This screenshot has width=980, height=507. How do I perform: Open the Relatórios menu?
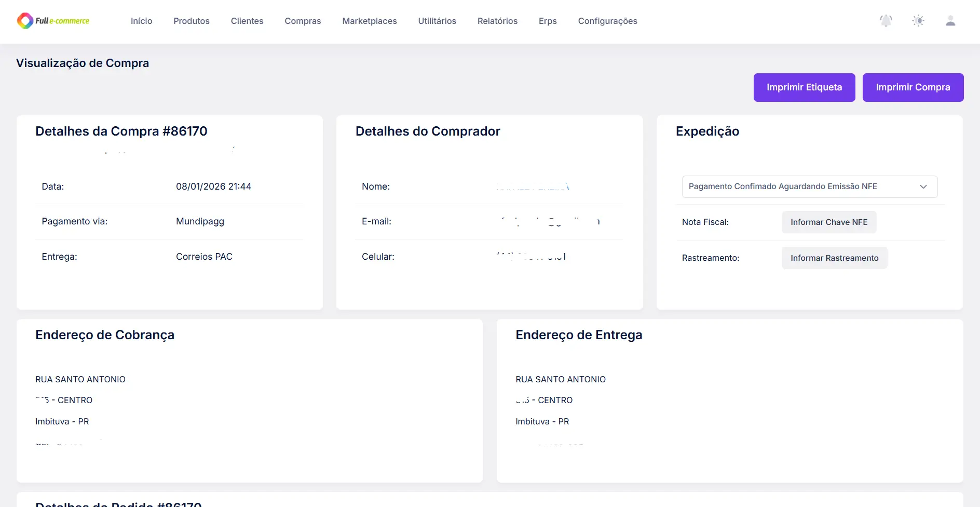[x=497, y=21]
